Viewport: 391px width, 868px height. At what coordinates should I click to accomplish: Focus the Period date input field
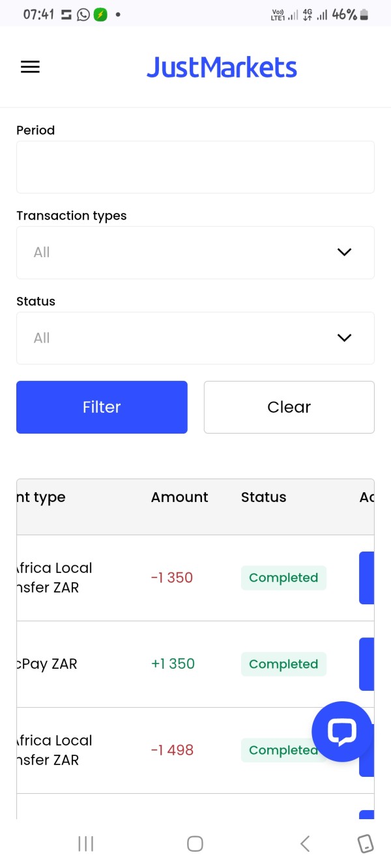pos(195,167)
